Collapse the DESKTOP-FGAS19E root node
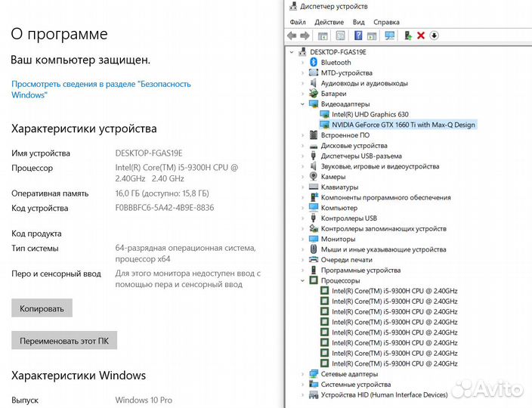532x408 pixels. 292,52
